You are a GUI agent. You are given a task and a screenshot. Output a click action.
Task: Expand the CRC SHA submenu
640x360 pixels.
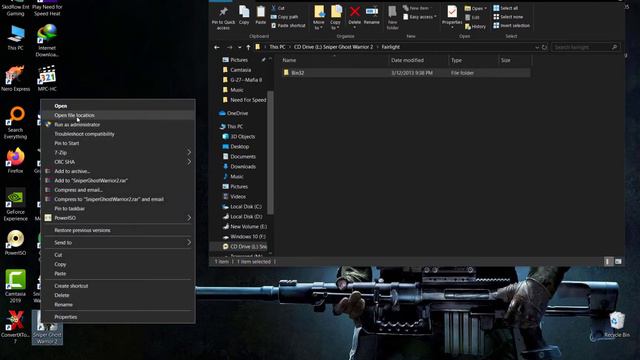point(118,162)
